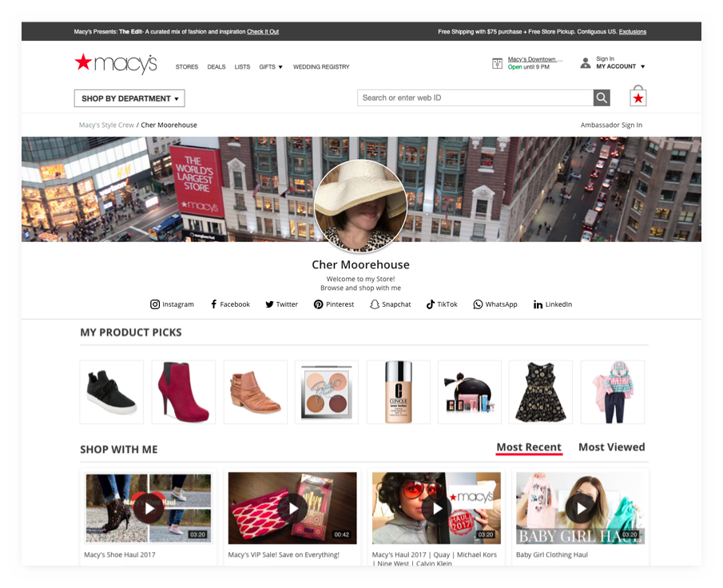Viewport: 723px width, 588px height.
Task: Open the Wedding Registry menu item
Action: coord(321,67)
